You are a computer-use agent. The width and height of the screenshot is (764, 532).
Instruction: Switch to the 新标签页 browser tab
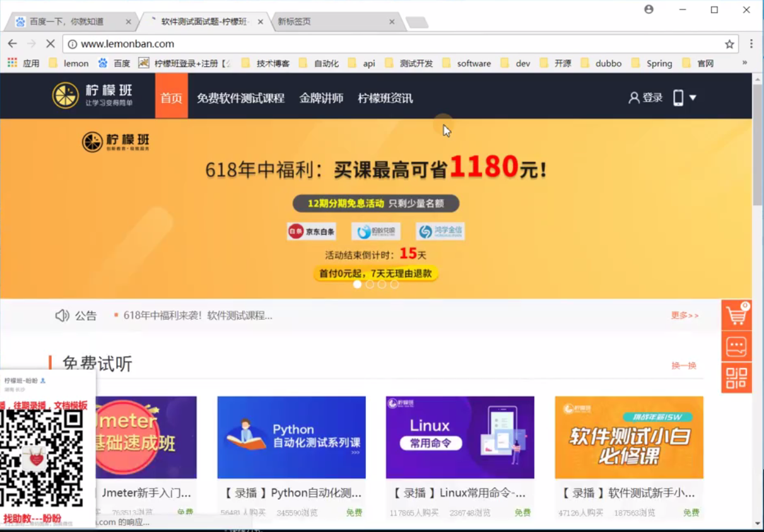pyautogui.click(x=338, y=21)
